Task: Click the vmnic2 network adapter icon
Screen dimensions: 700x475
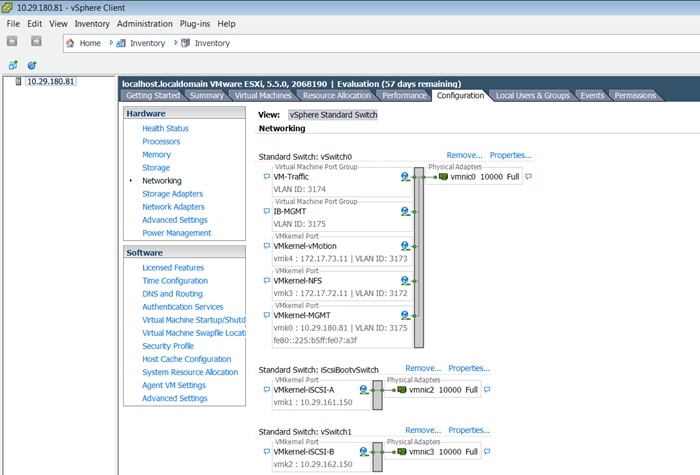Action: tap(402, 390)
